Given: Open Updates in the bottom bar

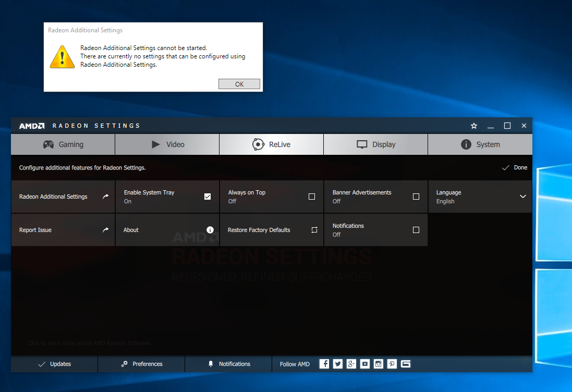Looking at the screenshot, I should click(54, 364).
